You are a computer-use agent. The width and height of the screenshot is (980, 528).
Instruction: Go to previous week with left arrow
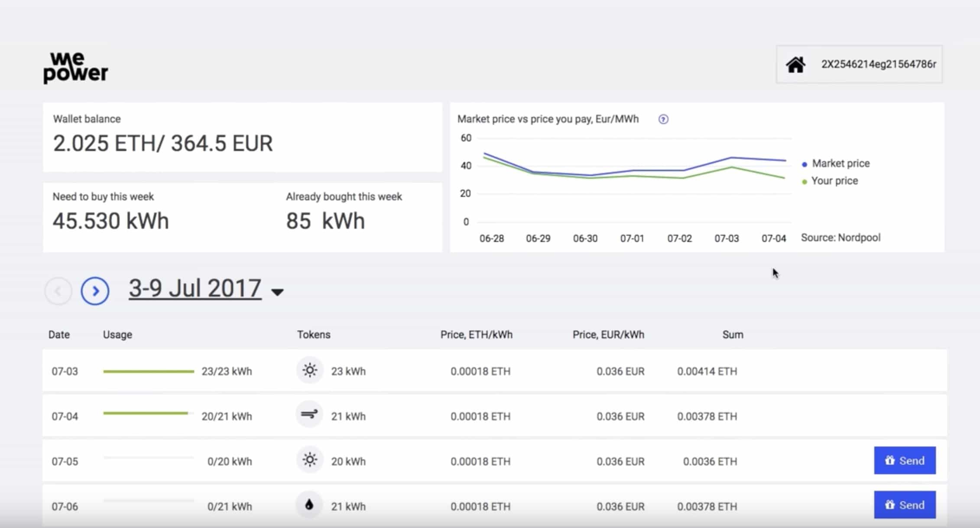click(58, 291)
